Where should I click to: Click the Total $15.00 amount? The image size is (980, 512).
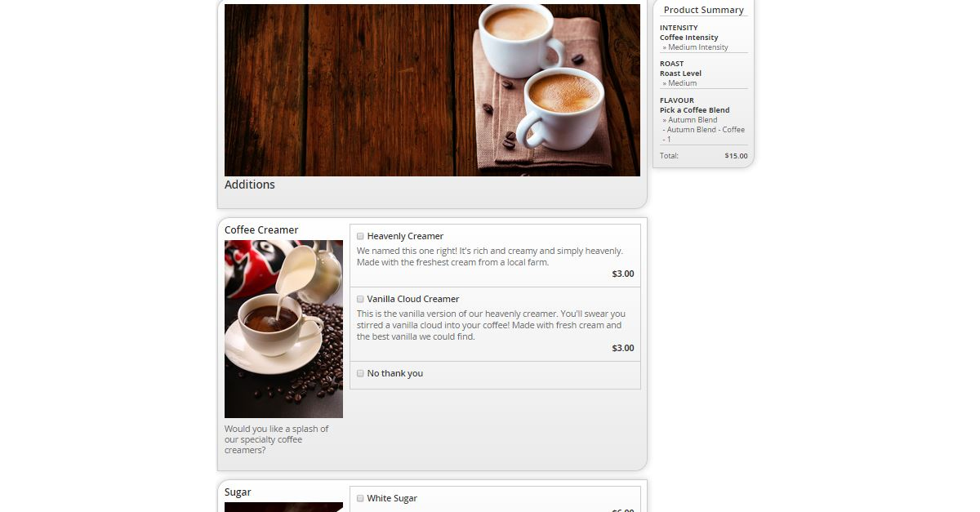click(736, 155)
